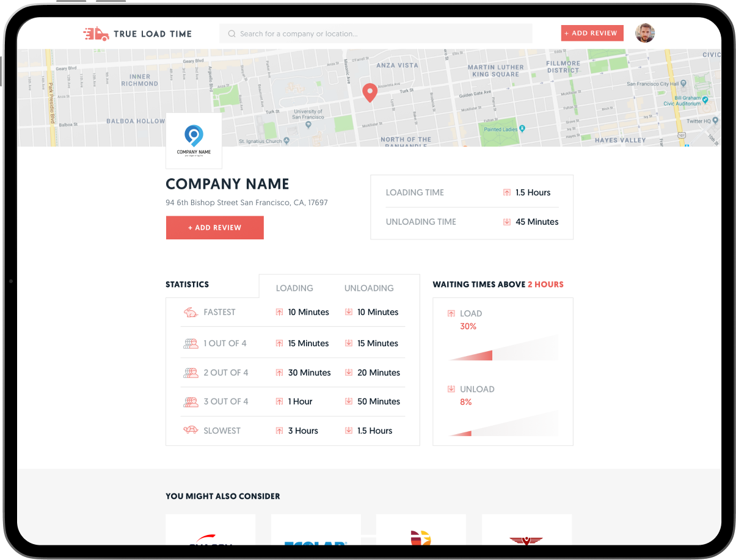Select the Loading tab in statistics
The width and height of the screenshot is (736, 560).
[294, 288]
